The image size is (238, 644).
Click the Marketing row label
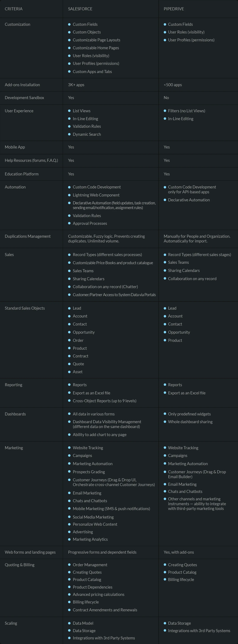tap(14, 448)
